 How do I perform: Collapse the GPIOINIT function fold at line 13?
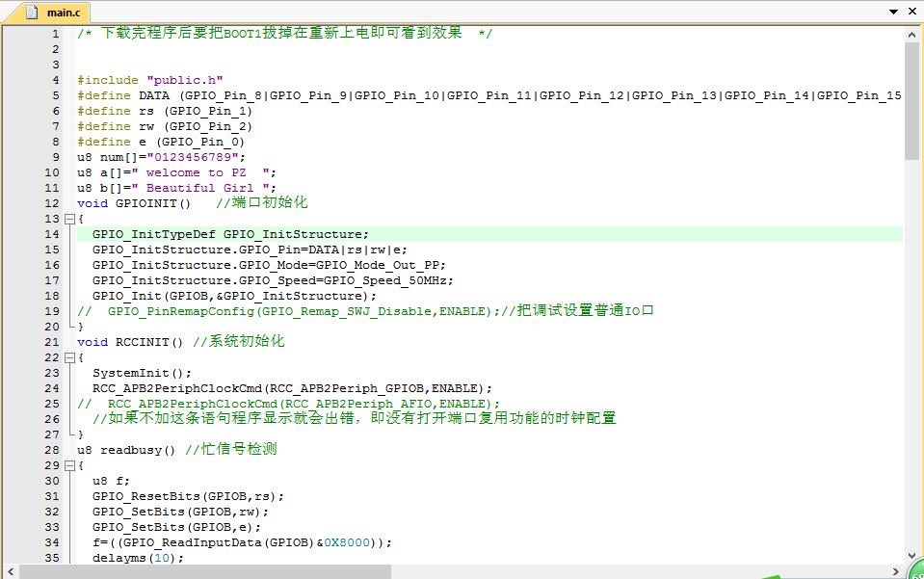pos(69,219)
